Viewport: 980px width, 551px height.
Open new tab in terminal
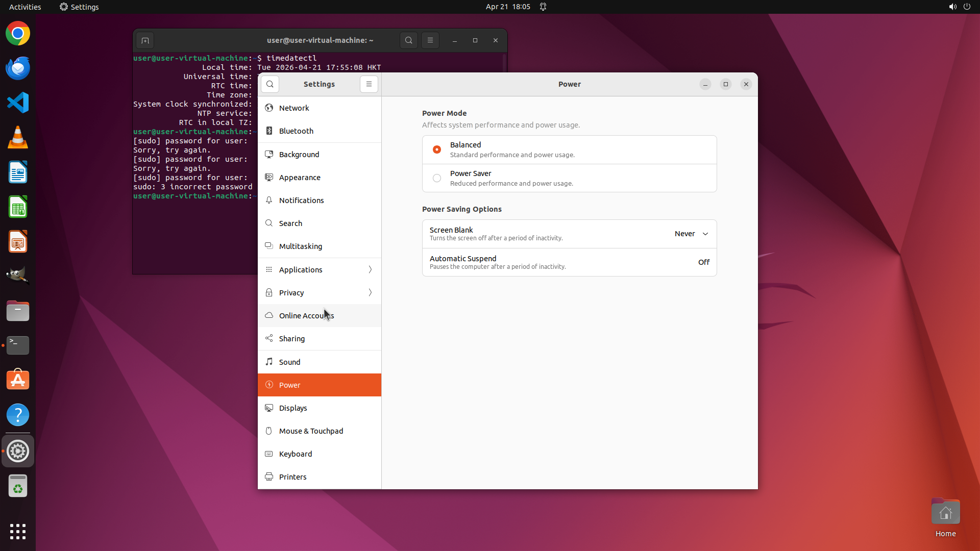click(x=145, y=40)
